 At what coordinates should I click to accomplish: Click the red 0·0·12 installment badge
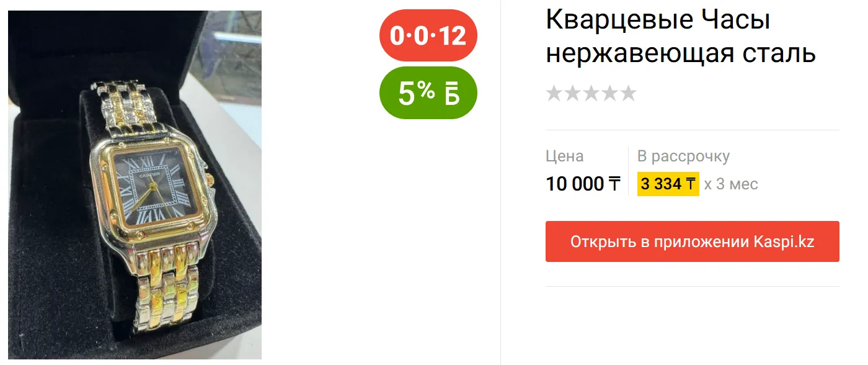pyautogui.click(x=428, y=35)
